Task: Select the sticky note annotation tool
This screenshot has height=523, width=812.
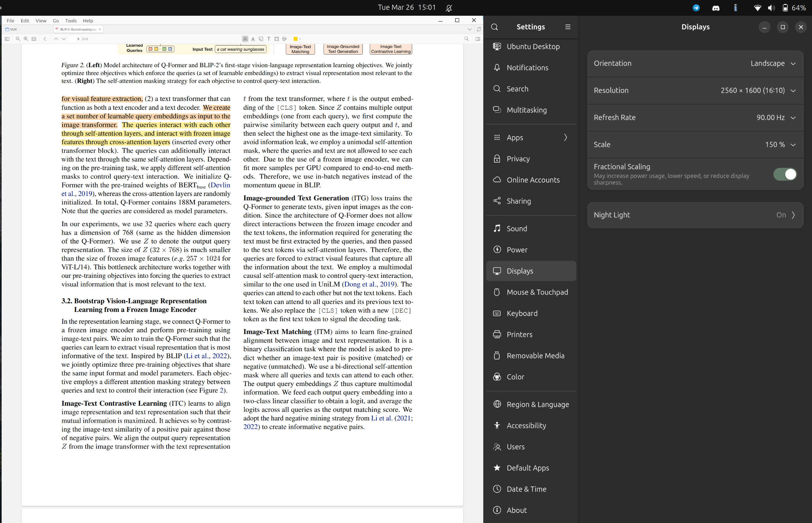Action: pyautogui.click(x=261, y=39)
